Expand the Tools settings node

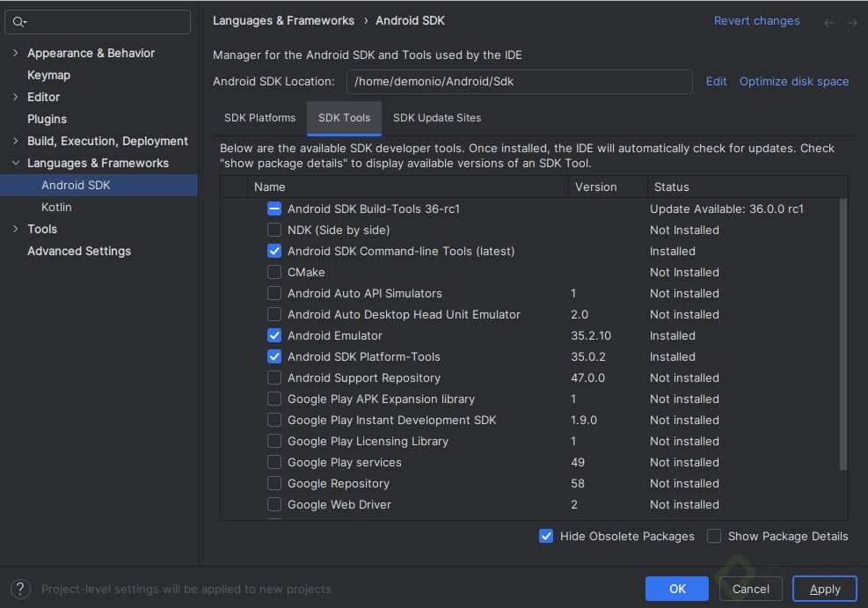[16, 229]
